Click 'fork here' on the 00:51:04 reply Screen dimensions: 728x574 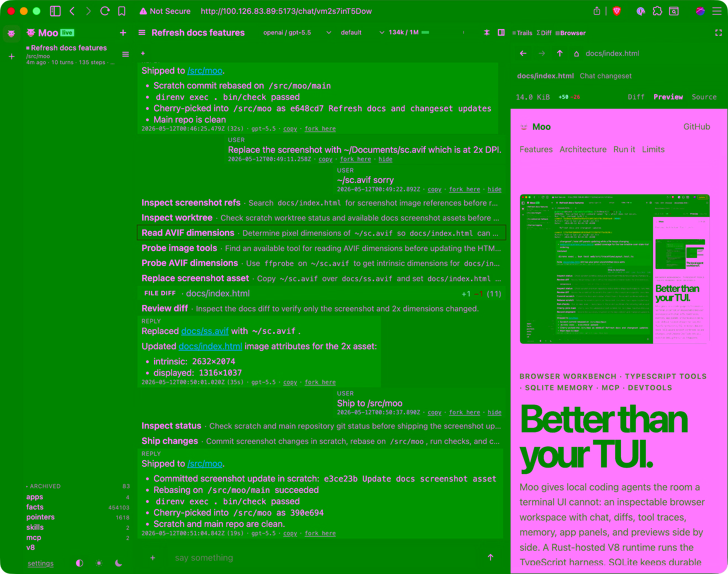click(320, 533)
